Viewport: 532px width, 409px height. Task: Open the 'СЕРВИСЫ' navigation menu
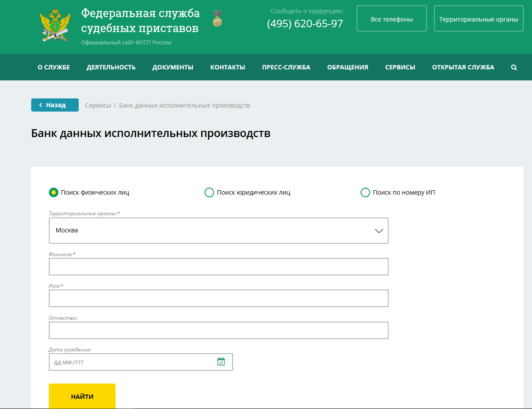pyautogui.click(x=400, y=67)
